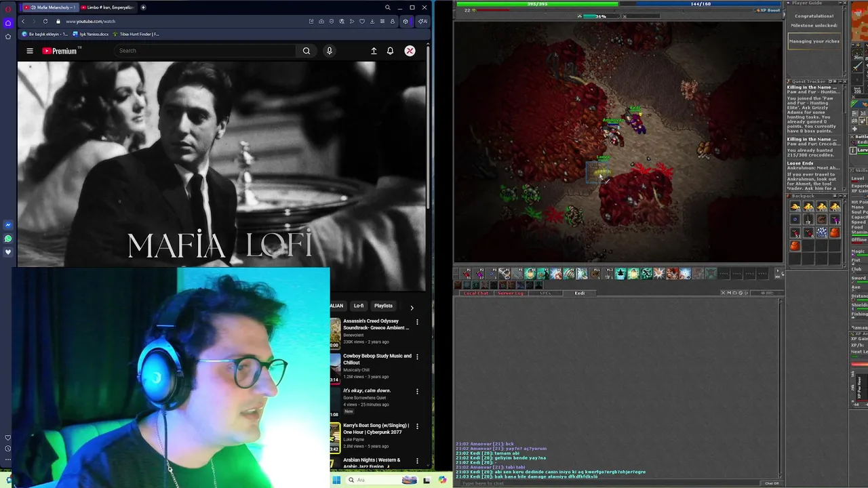This screenshot has height=488, width=868.
Task: Click the game chat scrollbar
Action: (x=780, y=388)
